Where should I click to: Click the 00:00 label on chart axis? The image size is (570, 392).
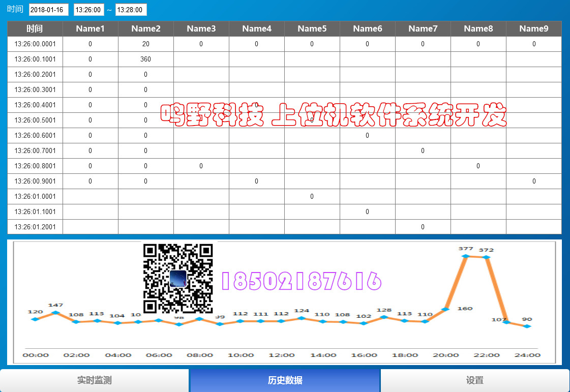pyautogui.click(x=36, y=355)
